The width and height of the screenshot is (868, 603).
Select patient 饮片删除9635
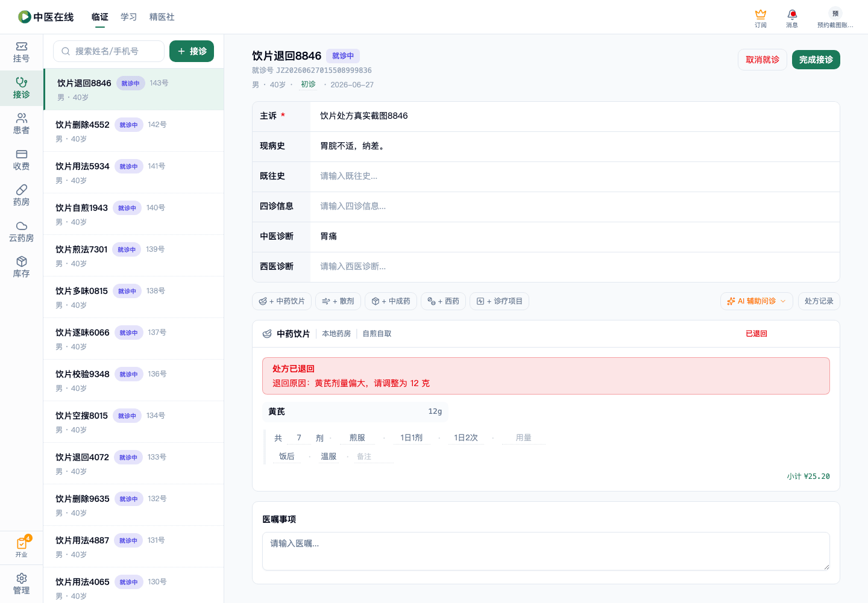[x=134, y=505]
